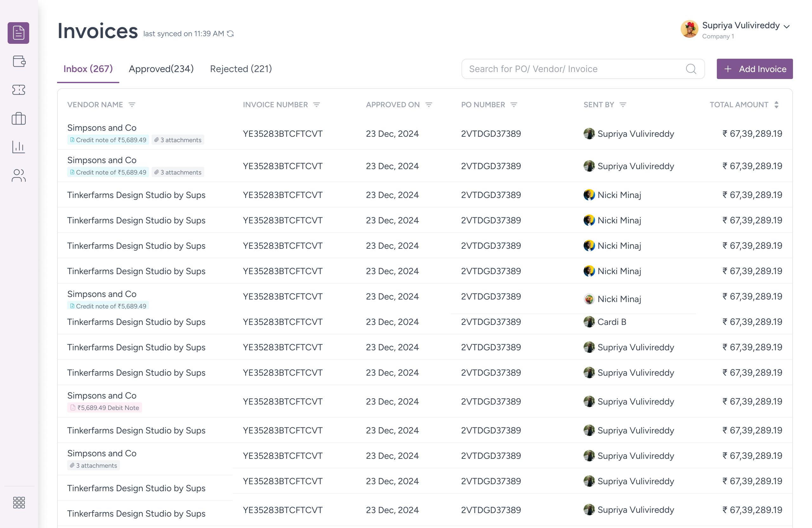Sort by Total Amount arrows
This screenshot has height=528, width=812.
pos(776,105)
